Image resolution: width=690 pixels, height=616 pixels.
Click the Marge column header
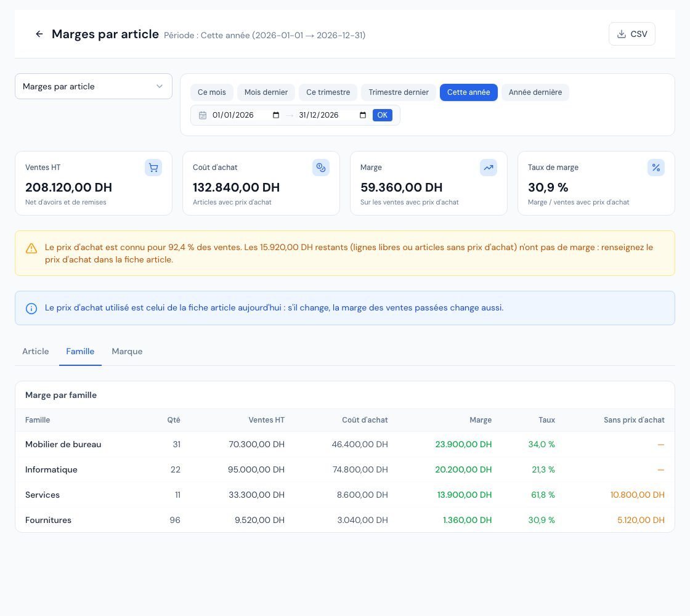coord(481,420)
